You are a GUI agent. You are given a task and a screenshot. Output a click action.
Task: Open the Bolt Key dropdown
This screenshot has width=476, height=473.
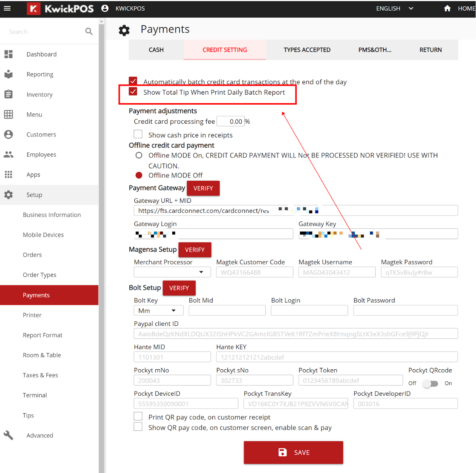click(159, 311)
